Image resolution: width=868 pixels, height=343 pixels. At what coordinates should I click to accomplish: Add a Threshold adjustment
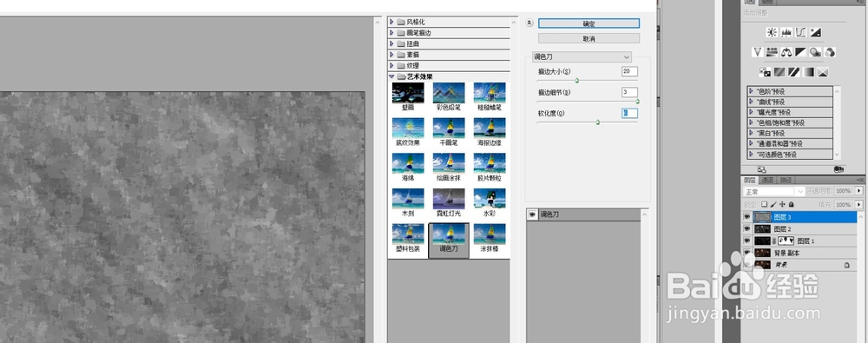(x=794, y=72)
